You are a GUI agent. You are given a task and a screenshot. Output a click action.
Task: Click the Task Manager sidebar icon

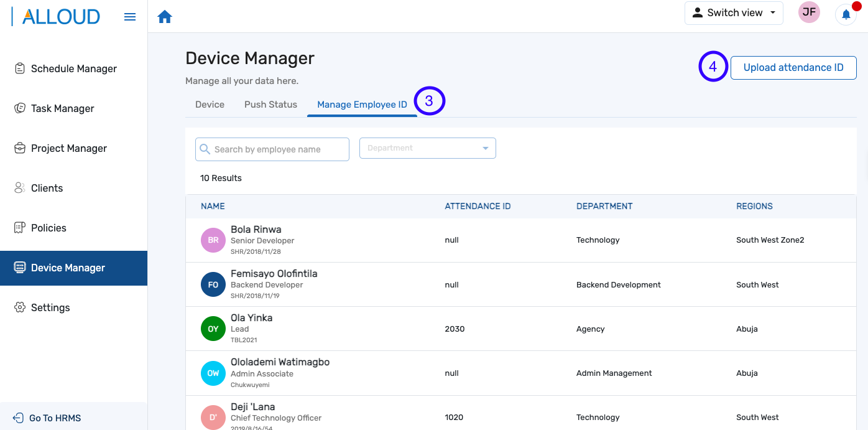coord(20,108)
